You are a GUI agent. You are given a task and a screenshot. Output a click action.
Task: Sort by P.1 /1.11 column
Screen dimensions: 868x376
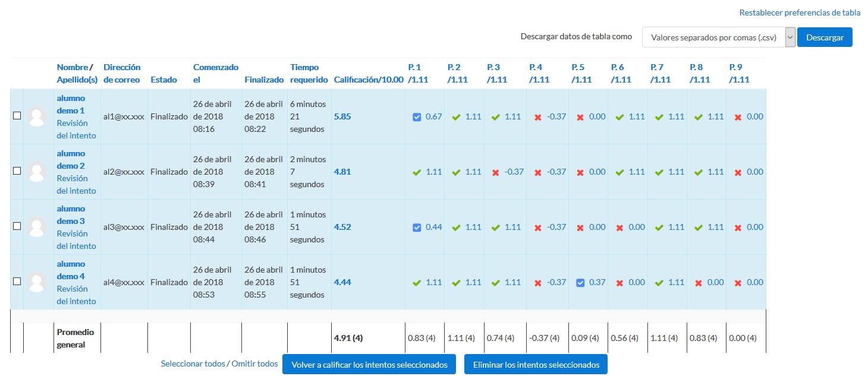(418, 73)
